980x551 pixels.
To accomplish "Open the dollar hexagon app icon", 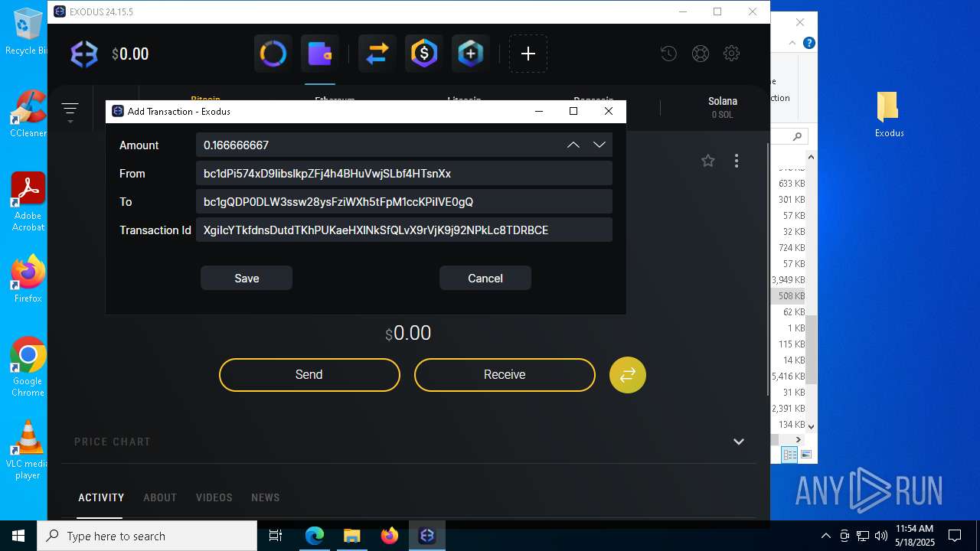I will 423,54.
